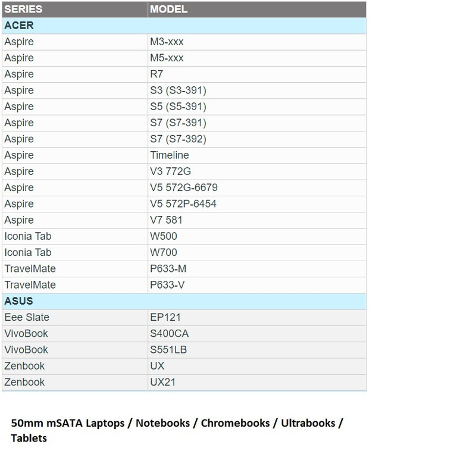This screenshot has height=476, width=476.
Task: Select the Eee Slate series cell
Action: point(27,317)
